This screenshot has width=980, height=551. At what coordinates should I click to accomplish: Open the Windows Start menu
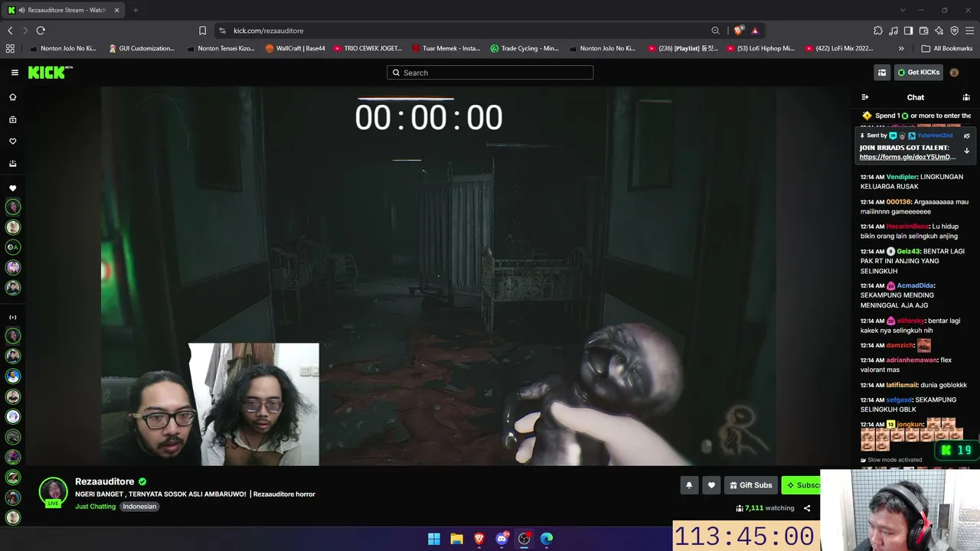434,539
